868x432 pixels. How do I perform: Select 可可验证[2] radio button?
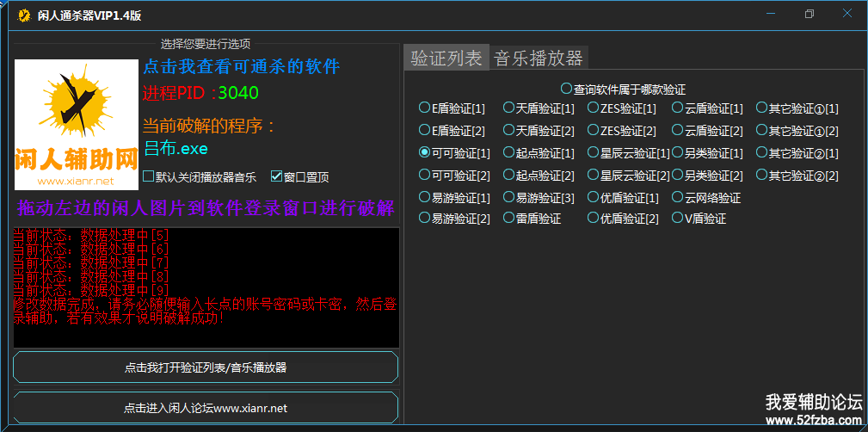point(455,176)
